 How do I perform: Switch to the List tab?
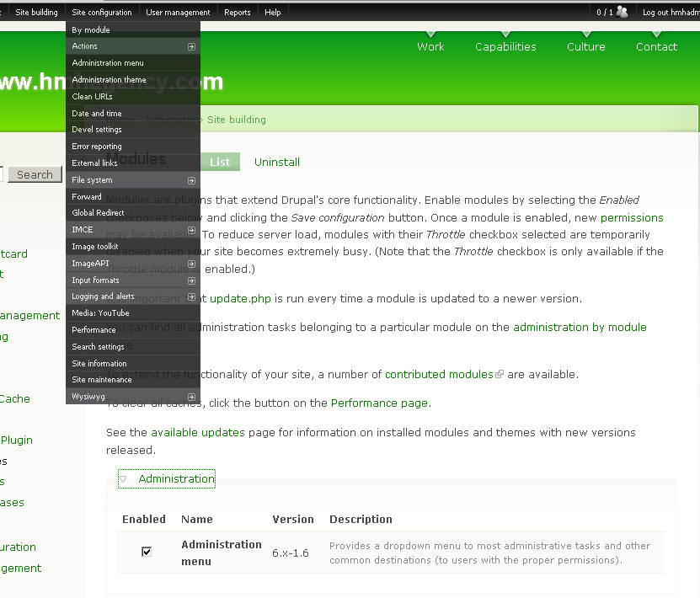coord(221,161)
